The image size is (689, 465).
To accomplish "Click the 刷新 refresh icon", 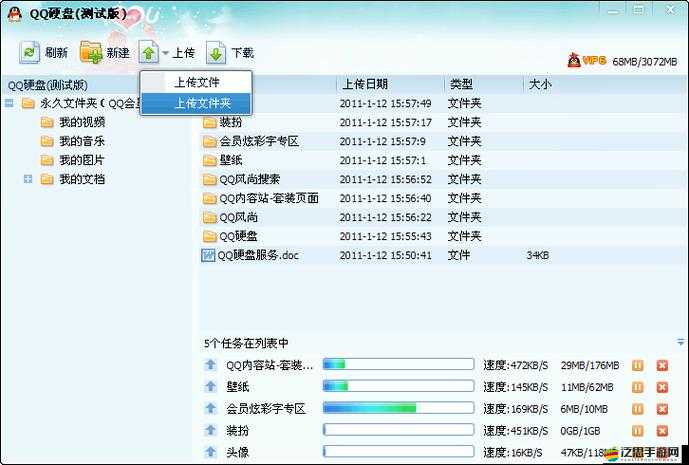I will [x=29, y=53].
